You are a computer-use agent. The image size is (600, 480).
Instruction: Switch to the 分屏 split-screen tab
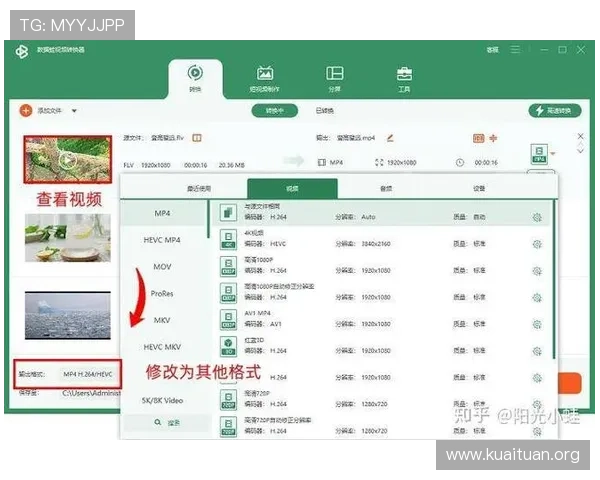click(334, 79)
